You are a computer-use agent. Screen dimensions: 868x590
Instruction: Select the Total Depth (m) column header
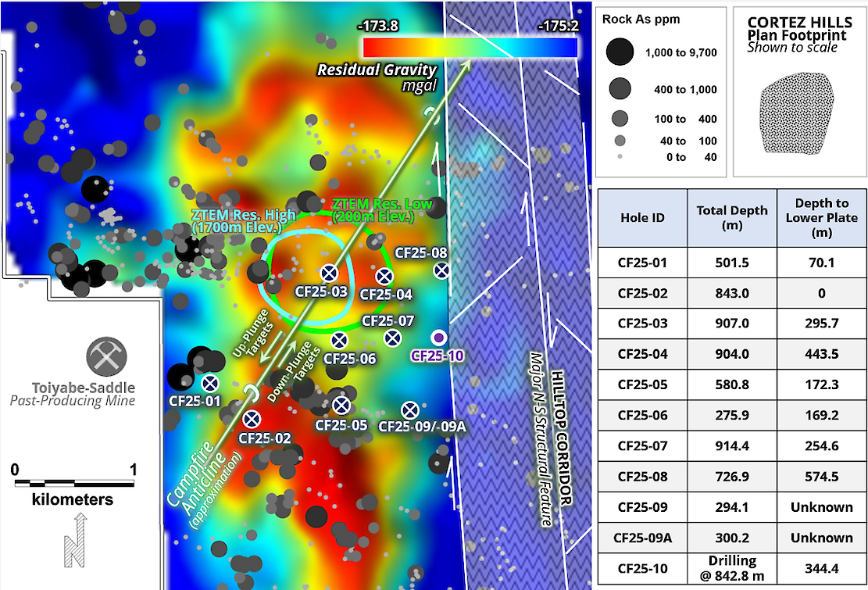pyautogui.click(x=732, y=218)
